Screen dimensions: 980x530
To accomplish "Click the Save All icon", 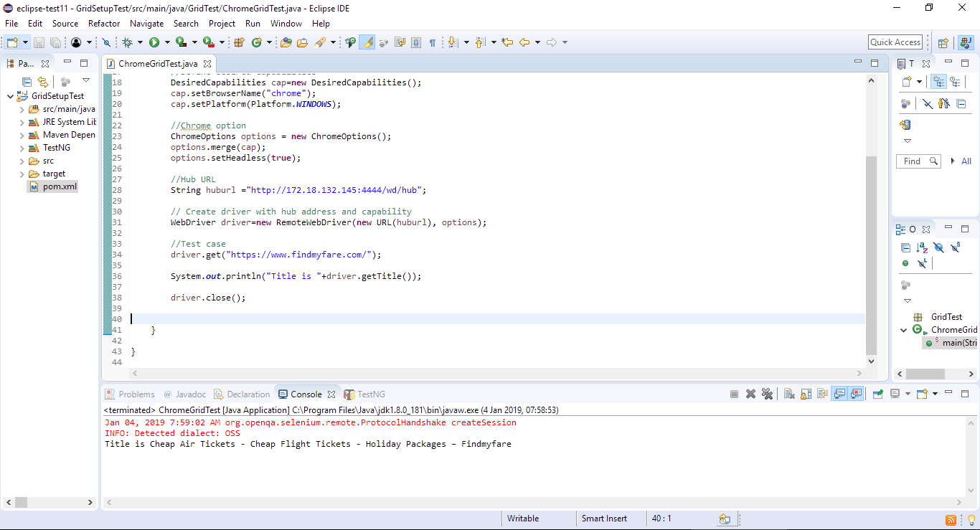I will point(57,42).
